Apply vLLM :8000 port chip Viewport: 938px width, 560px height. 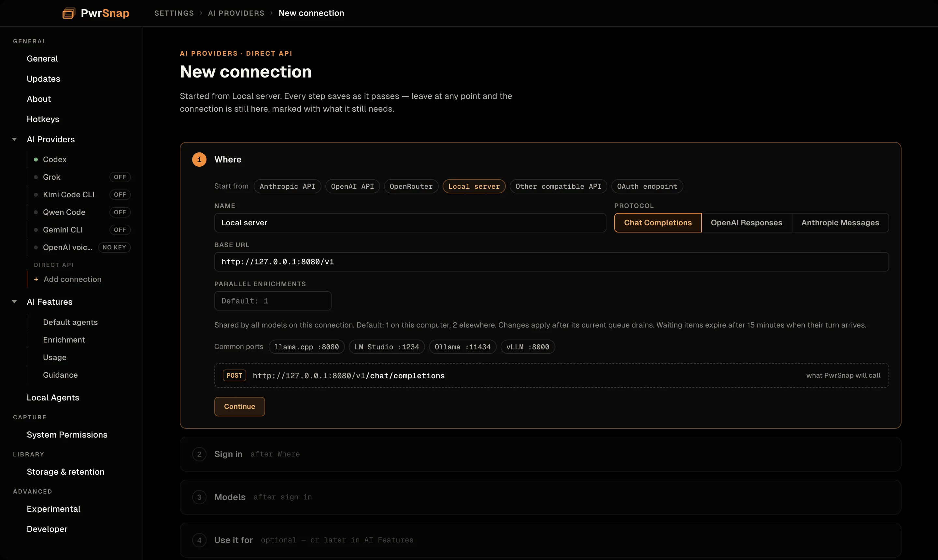(x=527, y=347)
